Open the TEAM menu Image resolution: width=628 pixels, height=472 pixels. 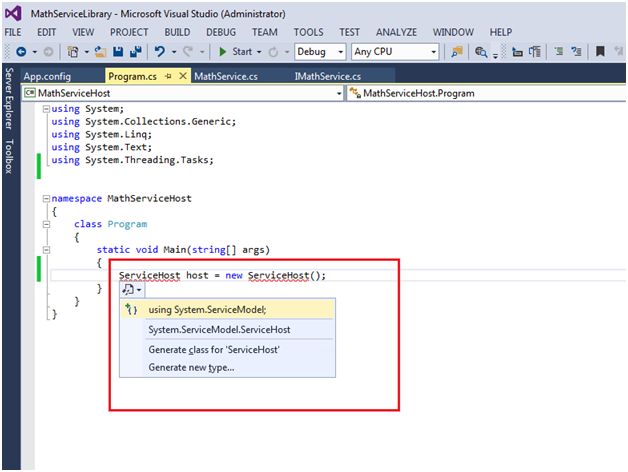[x=265, y=32]
